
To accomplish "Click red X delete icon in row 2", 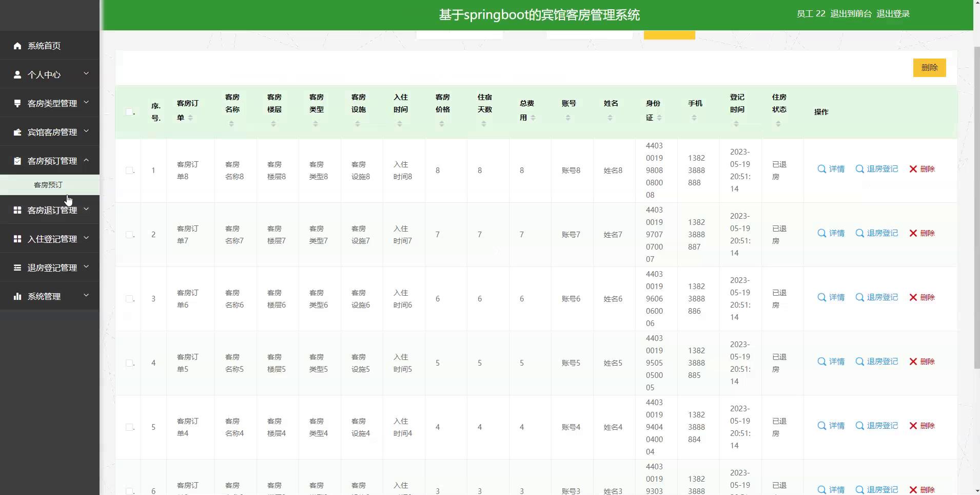I will point(913,233).
